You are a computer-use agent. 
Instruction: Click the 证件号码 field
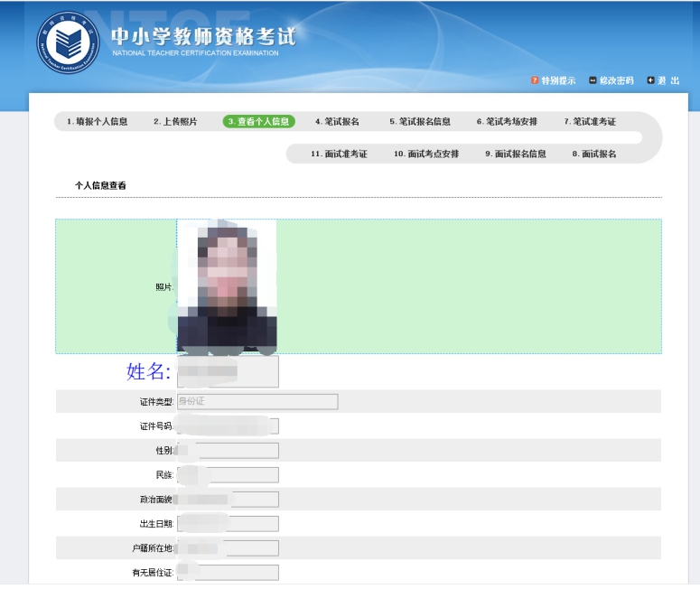[228, 426]
